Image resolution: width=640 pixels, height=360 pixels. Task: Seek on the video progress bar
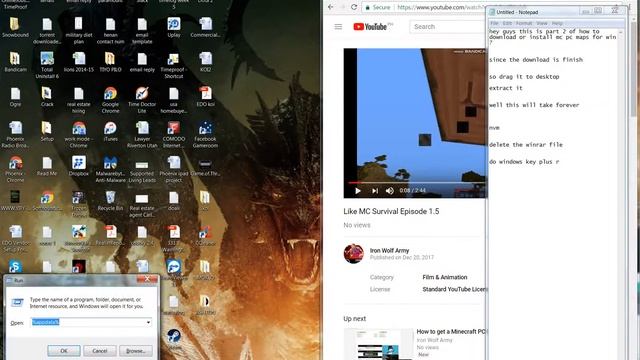(417, 183)
